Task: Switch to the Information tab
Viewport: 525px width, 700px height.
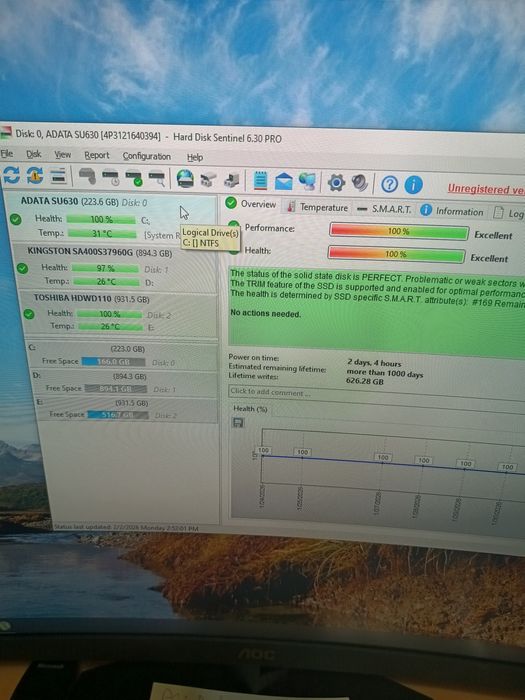Action: click(x=452, y=211)
